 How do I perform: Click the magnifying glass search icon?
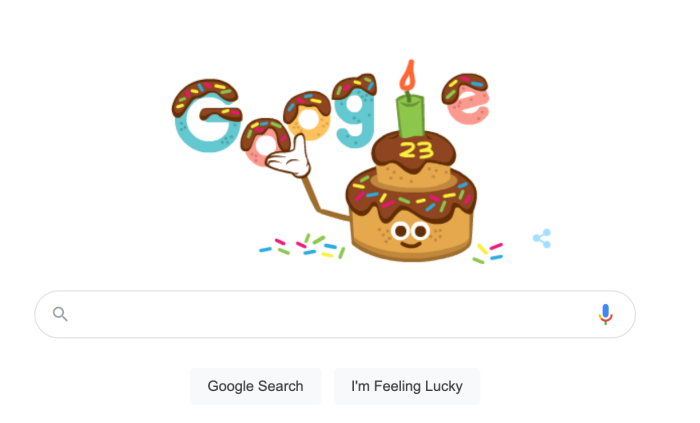(x=60, y=314)
